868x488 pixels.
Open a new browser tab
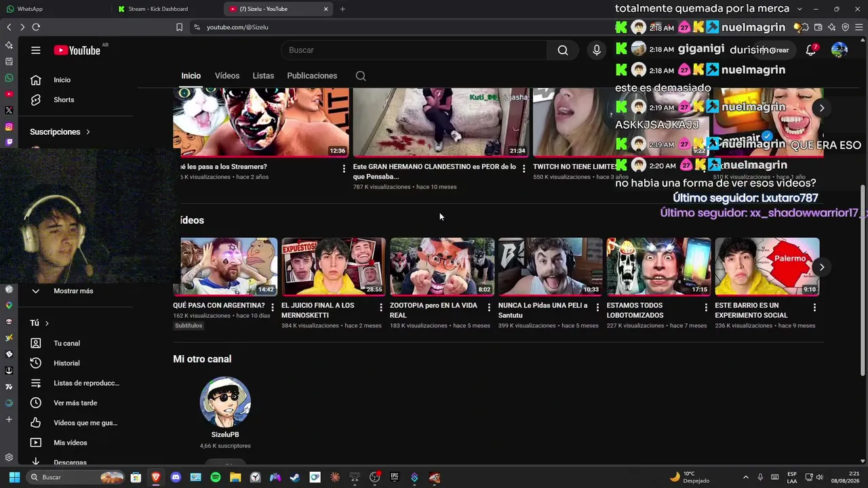(x=342, y=9)
